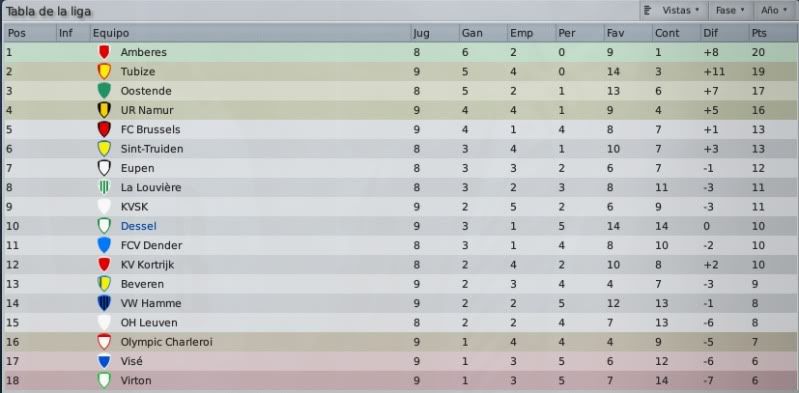Click the green Oostende shield badge
The width and height of the screenshot is (799, 393).
(x=104, y=91)
